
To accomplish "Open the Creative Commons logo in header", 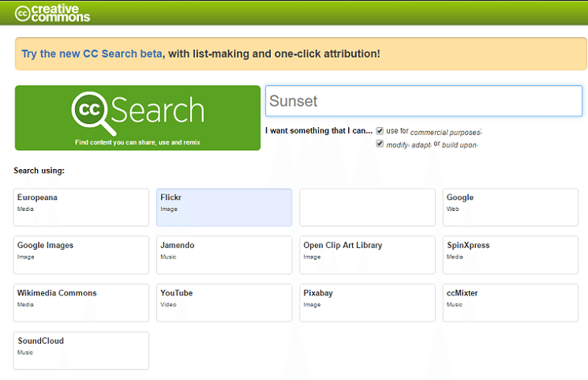I will [x=53, y=13].
